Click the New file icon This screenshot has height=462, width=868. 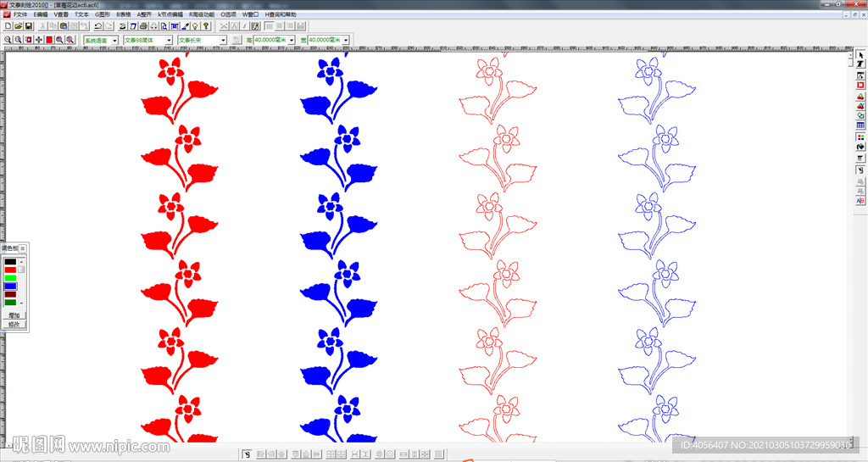coord(8,26)
